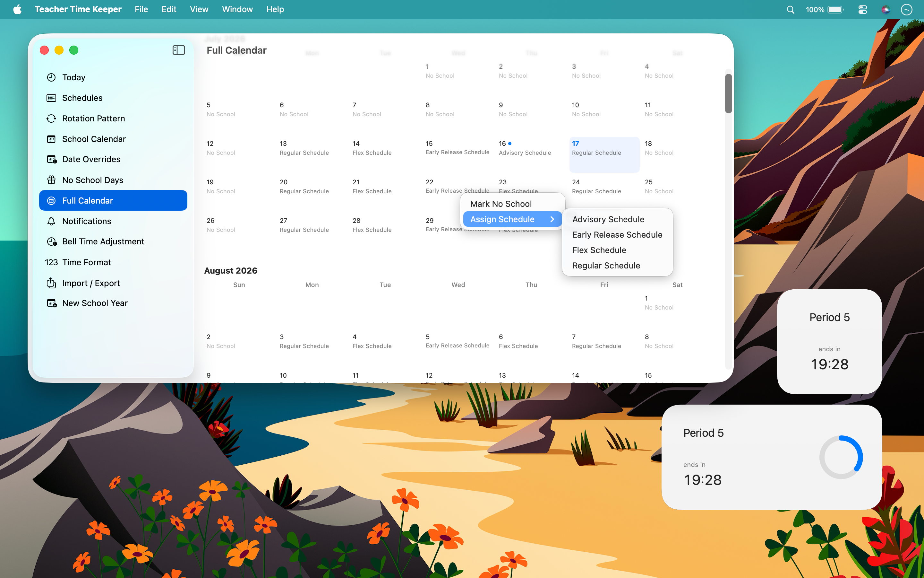Image resolution: width=924 pixels, height=578 pixels.
Task: Select August 5 Early Release Schedule day
Action: coord(458,348)
